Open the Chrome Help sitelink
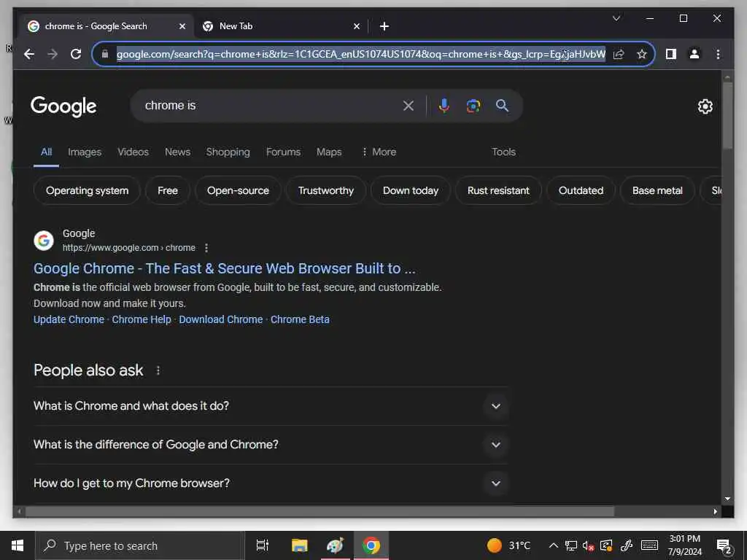Image resolution: width=747 pixels, height=560 pixels. tap(141, 319)
